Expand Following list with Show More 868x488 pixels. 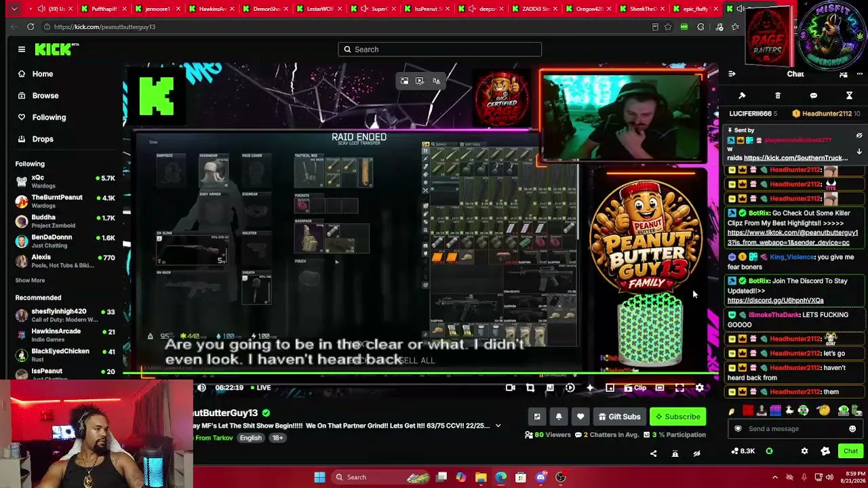click(30, 280)
